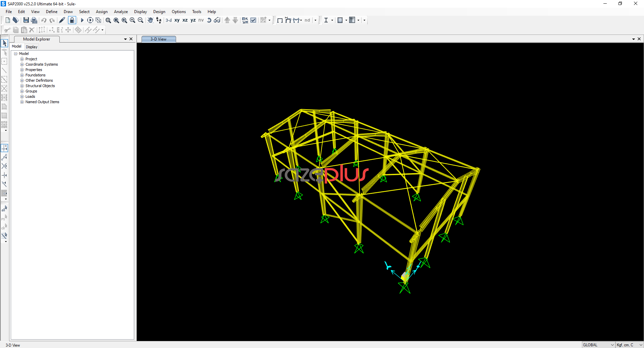Viewport: 644px width, 348px height.
Task: Click the Save icon in the toolbar
Action: [26, 20]
